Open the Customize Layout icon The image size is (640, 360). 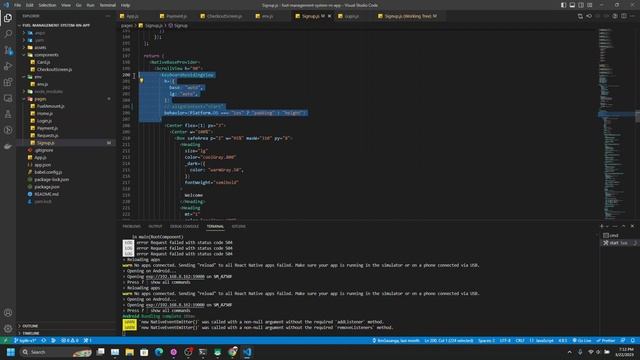pyautogui.click(x=590, y=5)
